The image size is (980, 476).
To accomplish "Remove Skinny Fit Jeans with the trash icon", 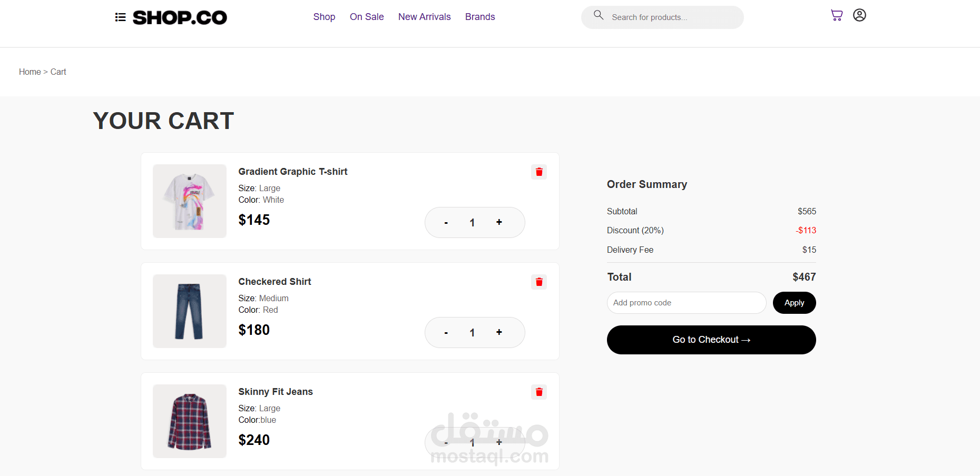I will coord(538,392).
